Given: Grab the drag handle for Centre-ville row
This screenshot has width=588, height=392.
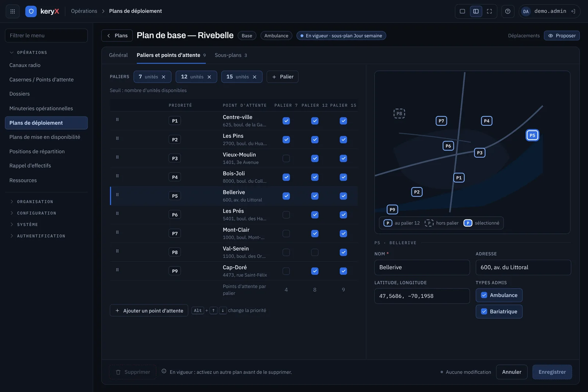Looking at the screenshot, I should point(117,120).
